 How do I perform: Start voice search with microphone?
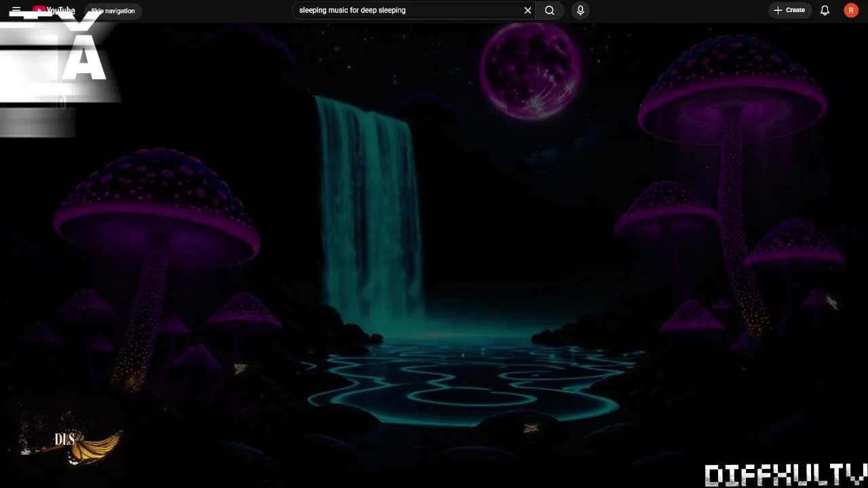coord(580,10)
